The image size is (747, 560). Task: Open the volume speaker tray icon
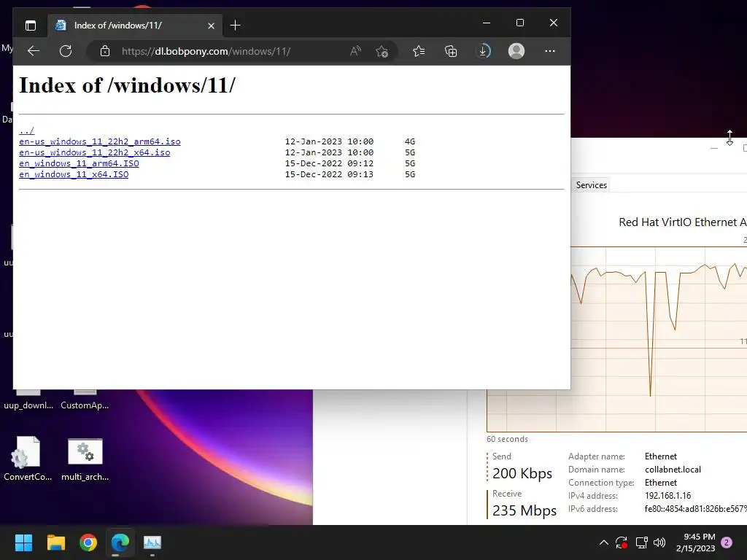[659, 542]
